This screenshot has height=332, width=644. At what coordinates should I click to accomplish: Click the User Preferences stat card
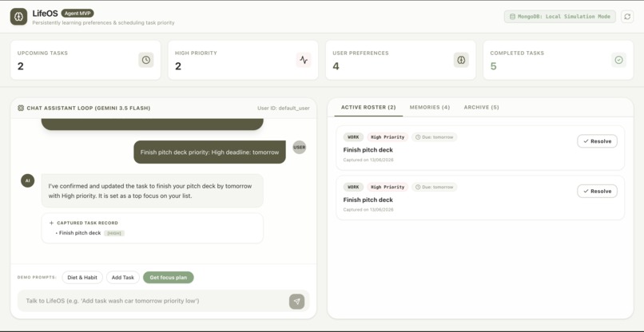(x=401, y=60)
